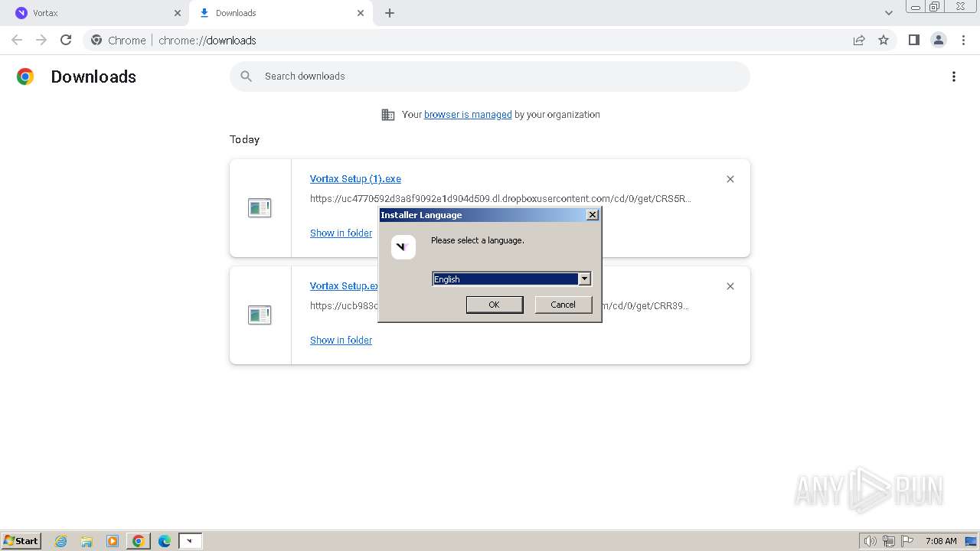Click the Vortax logo in installer dialog
Viewport: 980px width, 551px height.
pyautogui.click(x=403, y=247)
